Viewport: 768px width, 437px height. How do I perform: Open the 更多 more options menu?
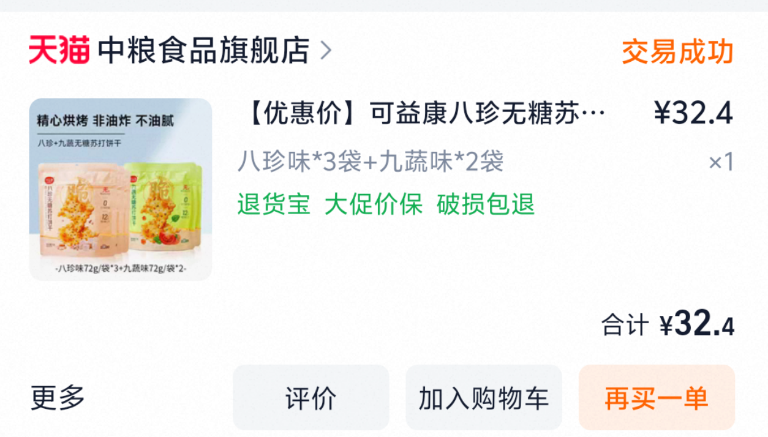tap(58, 397)
